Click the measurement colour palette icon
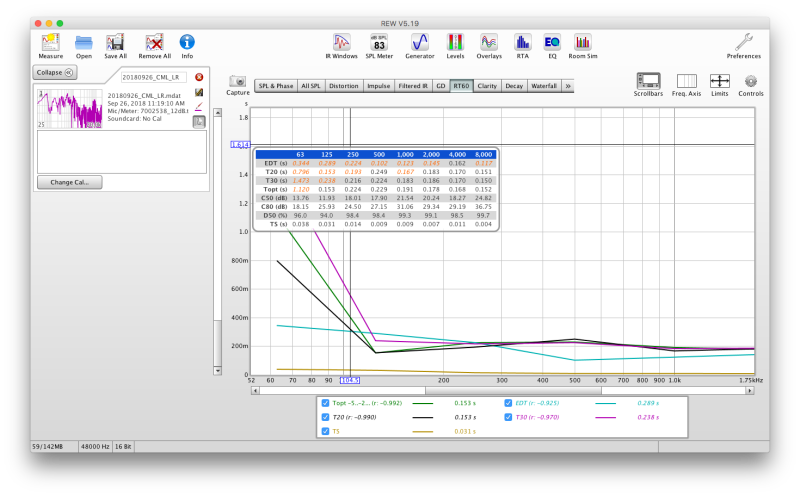 point(199,92)
